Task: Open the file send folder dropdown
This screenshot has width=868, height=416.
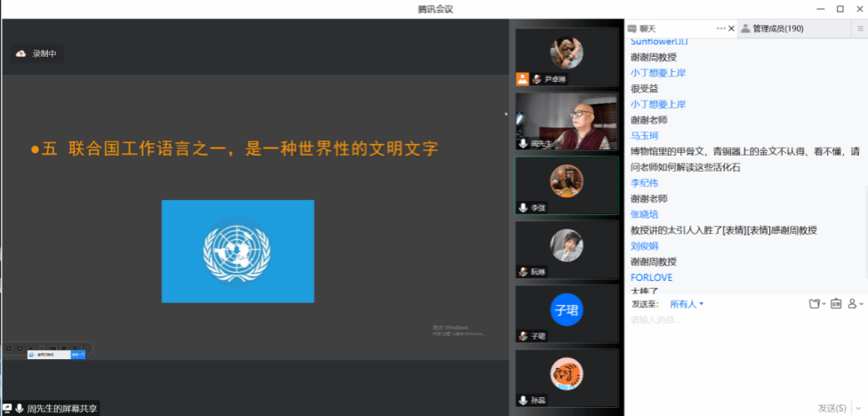Action: [x=817, y=304]
